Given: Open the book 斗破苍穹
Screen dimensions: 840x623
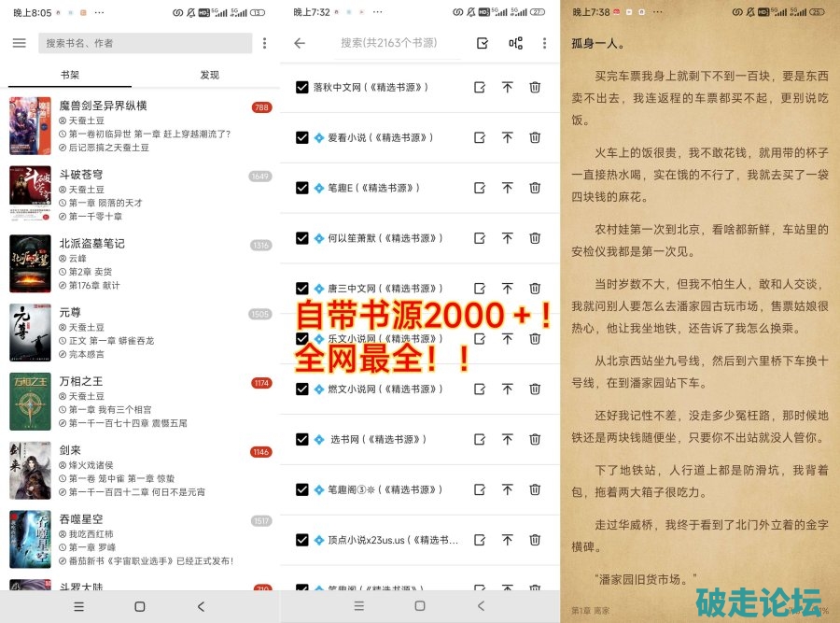Looking at the screenshot, I should 140,194.
